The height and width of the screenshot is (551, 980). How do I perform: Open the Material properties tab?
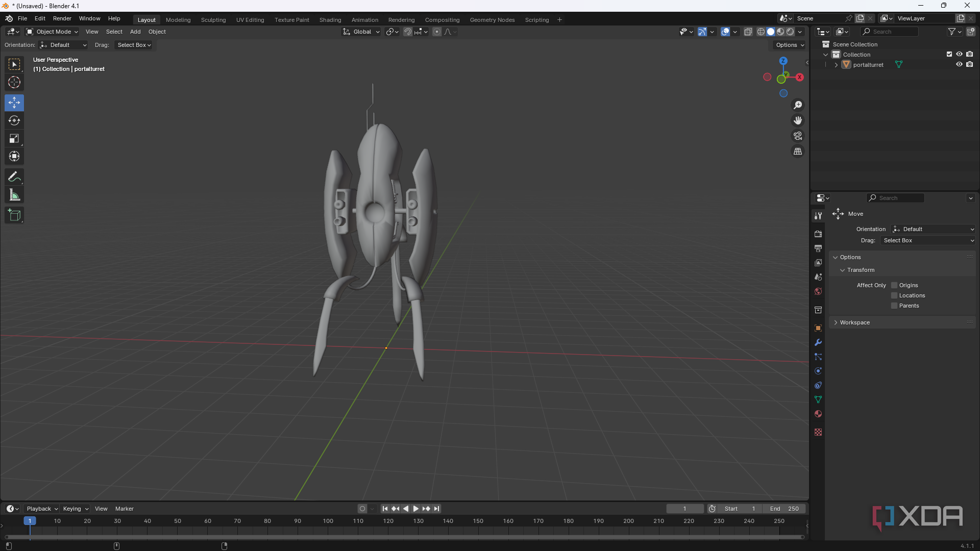click(x=818, y=414)
